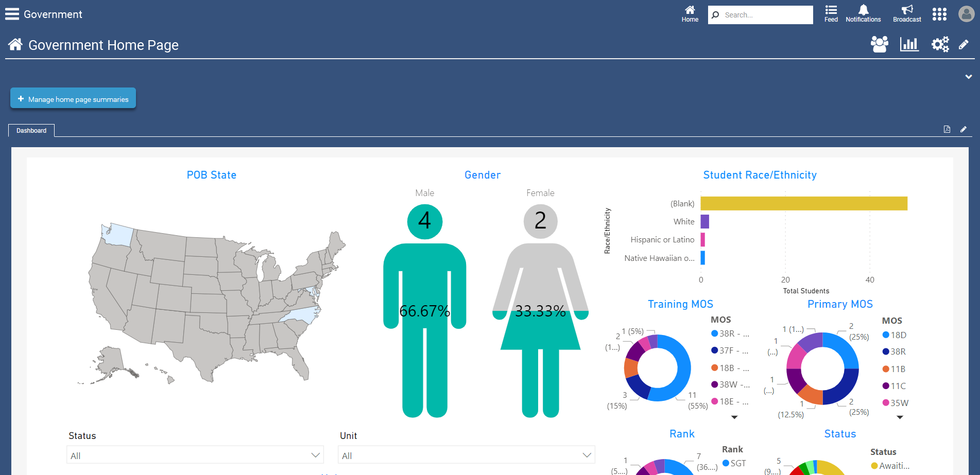Select the Dashboard tab

(x=31, y=130)
